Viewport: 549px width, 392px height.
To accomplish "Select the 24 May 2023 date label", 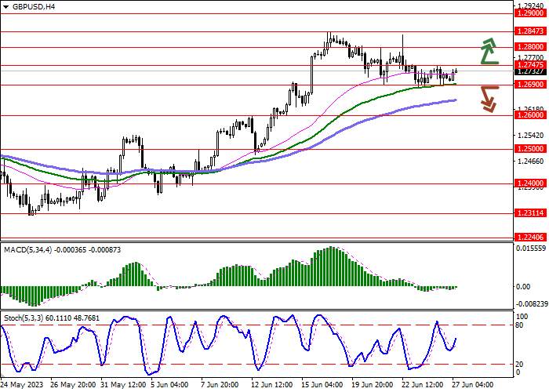I will 22,385.
